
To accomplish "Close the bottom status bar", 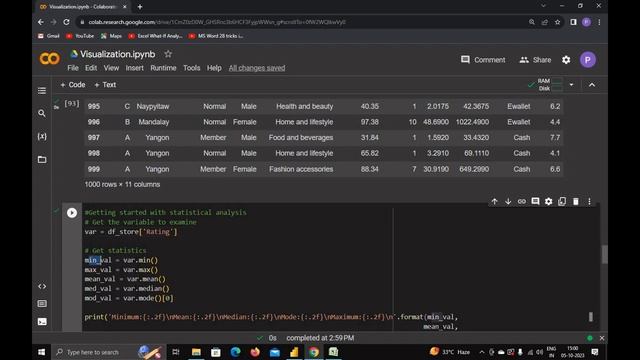I will [602, 338].
